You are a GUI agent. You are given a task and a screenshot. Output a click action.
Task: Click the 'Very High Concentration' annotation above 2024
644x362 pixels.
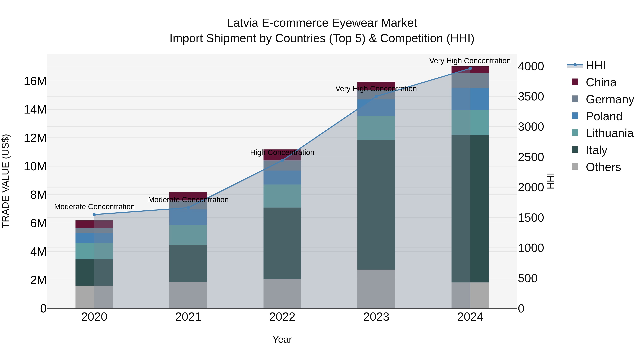[x=470, y=61]
